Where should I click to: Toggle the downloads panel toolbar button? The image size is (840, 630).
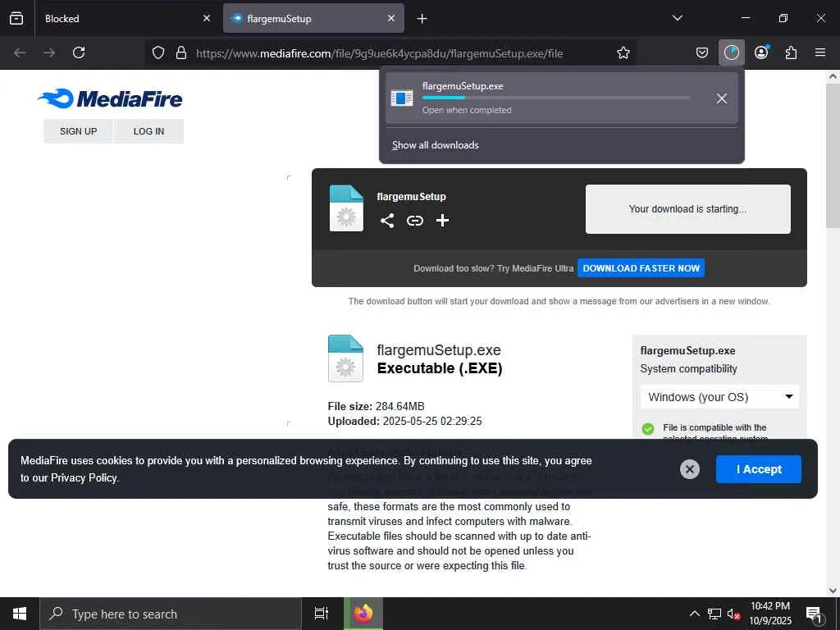tap(731, 52)
